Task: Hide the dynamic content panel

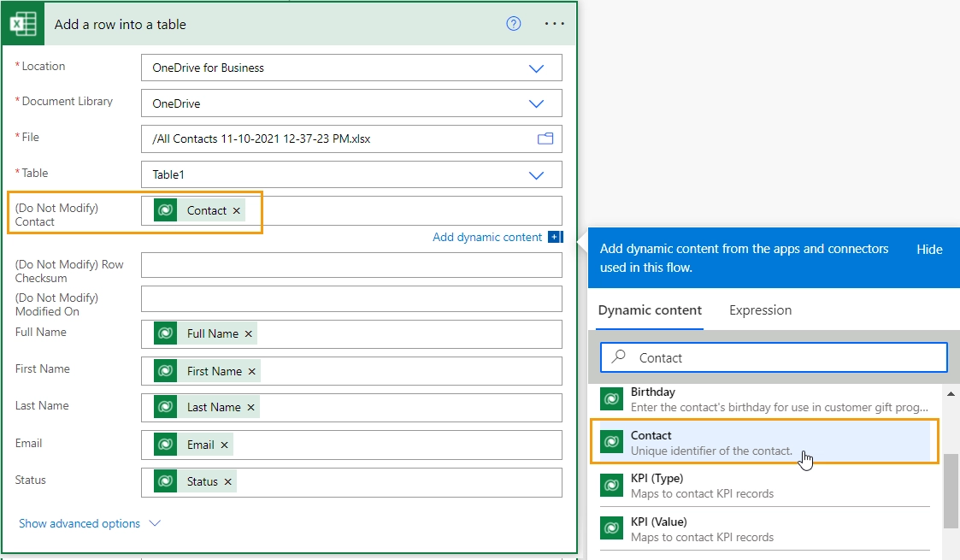Action: point(929,249)
